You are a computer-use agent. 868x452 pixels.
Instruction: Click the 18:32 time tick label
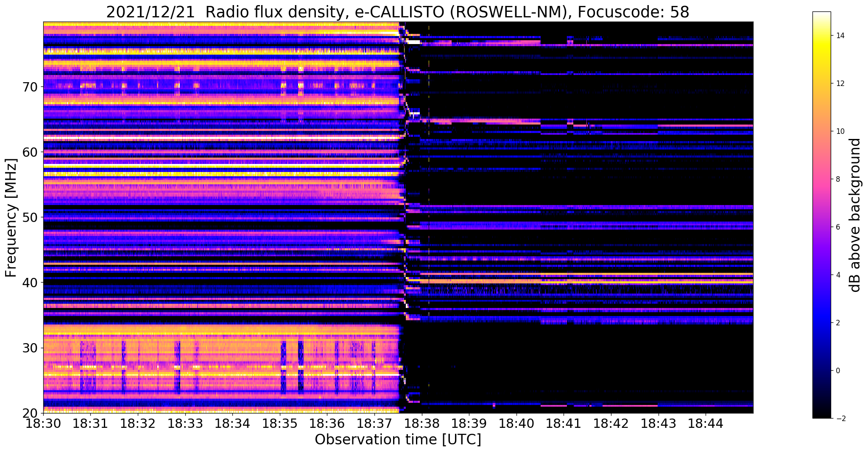click(137, 424)
